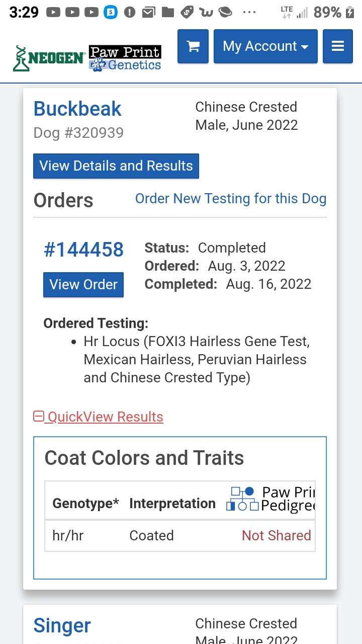This screenshot has width=362, height=644.
Task: Open Buckbeak's dog profile link
Action: pos(77,109)
